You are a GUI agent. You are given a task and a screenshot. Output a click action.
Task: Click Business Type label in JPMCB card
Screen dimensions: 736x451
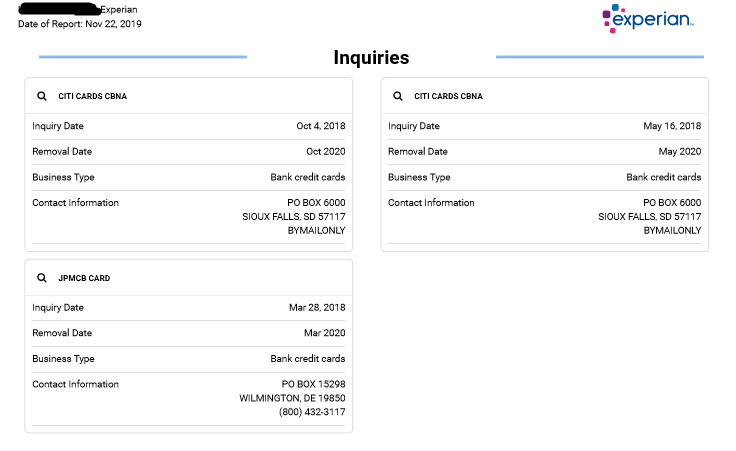click(63, 359)
